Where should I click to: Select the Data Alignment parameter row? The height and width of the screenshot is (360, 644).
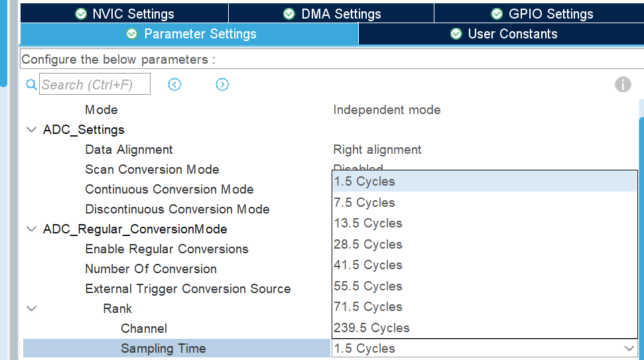point(129,150)
